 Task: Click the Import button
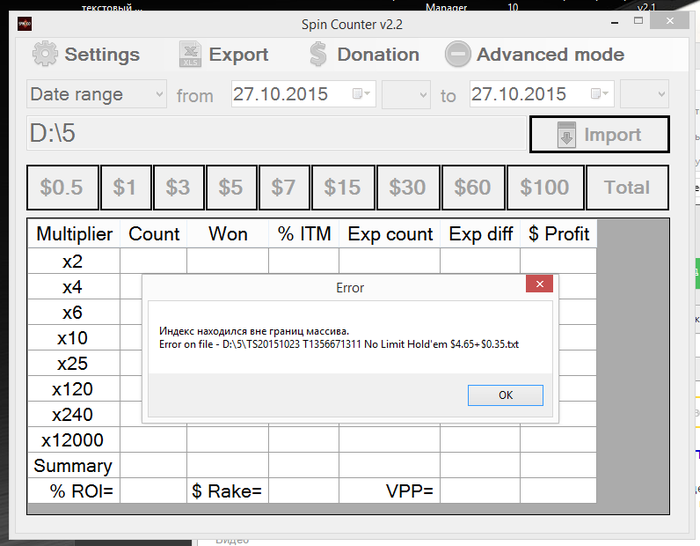[x=599, y=134]
